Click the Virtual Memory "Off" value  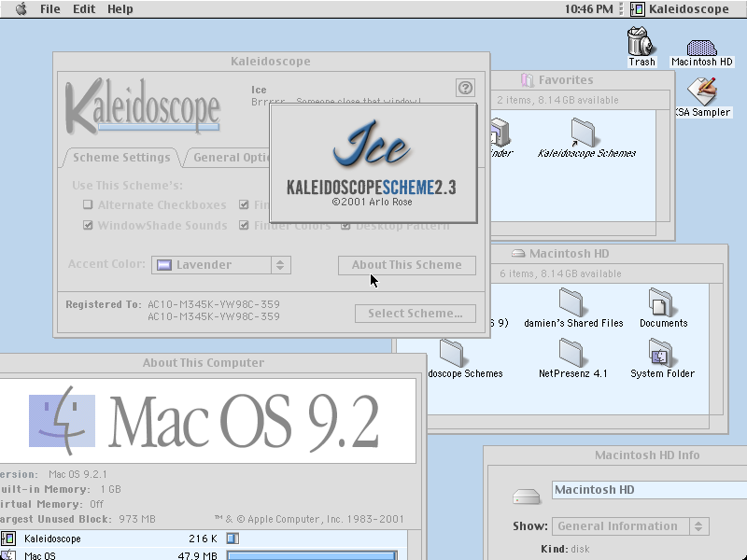[x=97, y=504]
